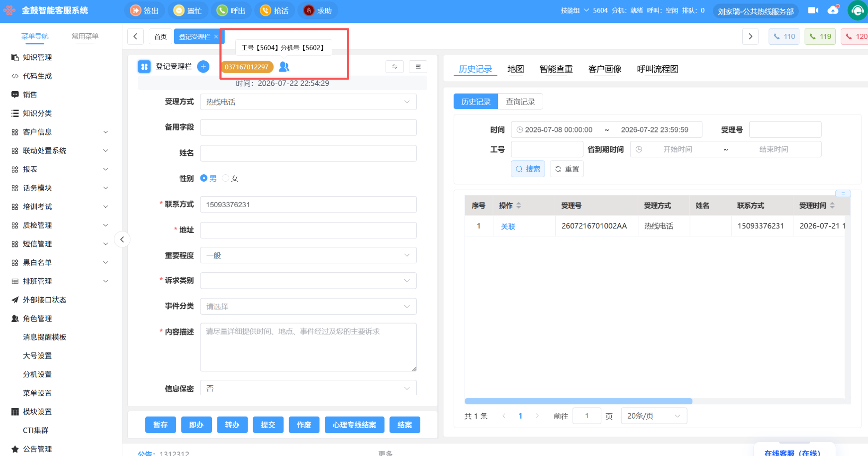
Task: Click the swap arrows icon in form header
Action: [395, 66]
